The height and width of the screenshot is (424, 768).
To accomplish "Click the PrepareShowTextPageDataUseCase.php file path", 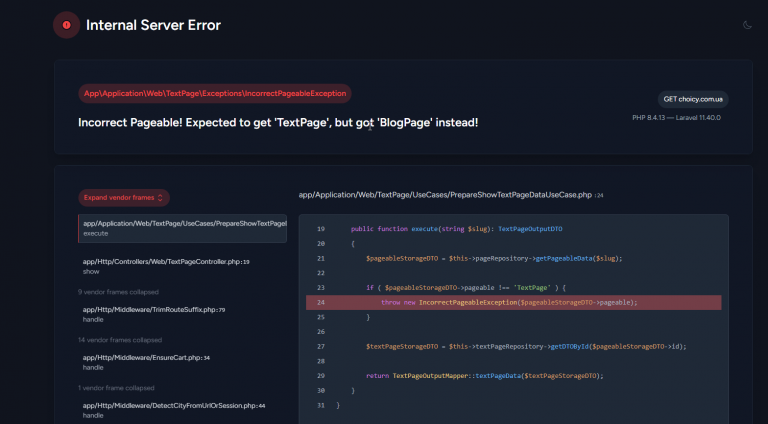I will coord(451,195).
